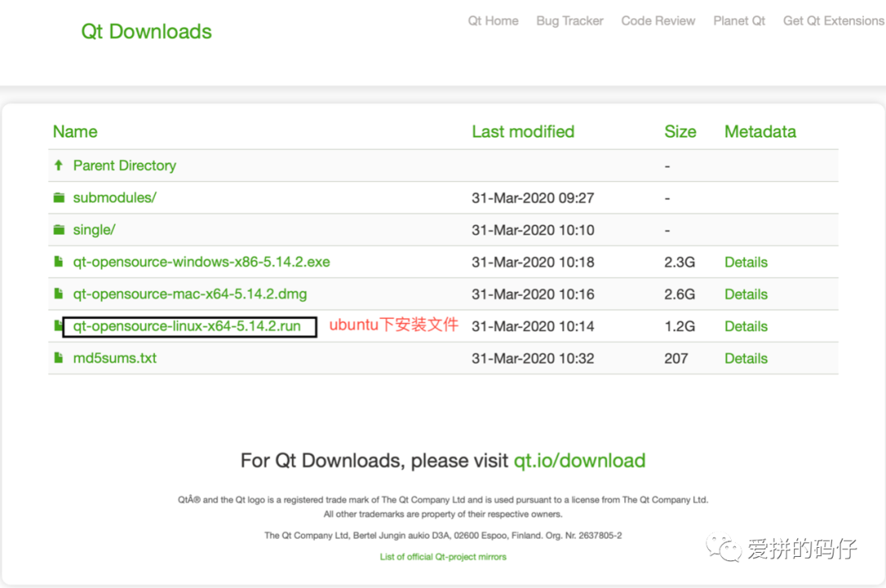Click the date 31-Mar-2020 09:27
Screen dimensions: 886x588
click(533, 198)
